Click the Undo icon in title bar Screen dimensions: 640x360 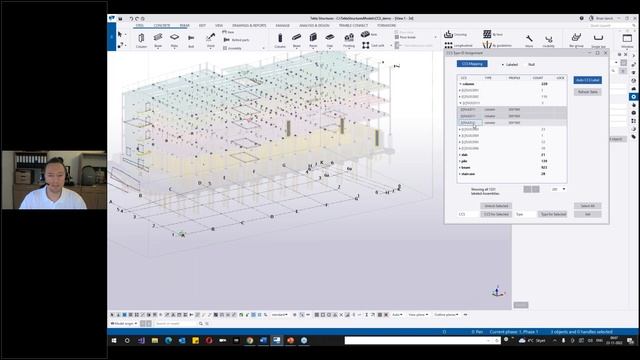(131, 18)
